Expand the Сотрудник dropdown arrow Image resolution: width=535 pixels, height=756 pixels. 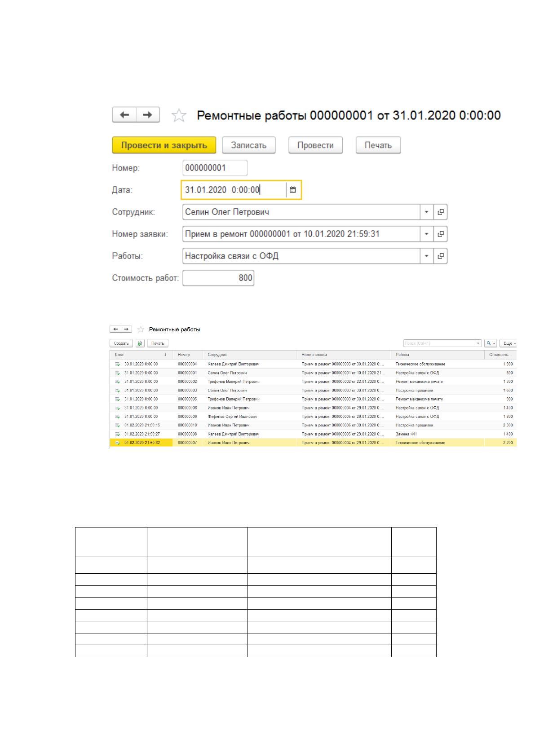pyautogui.click(x=426, y=212)
